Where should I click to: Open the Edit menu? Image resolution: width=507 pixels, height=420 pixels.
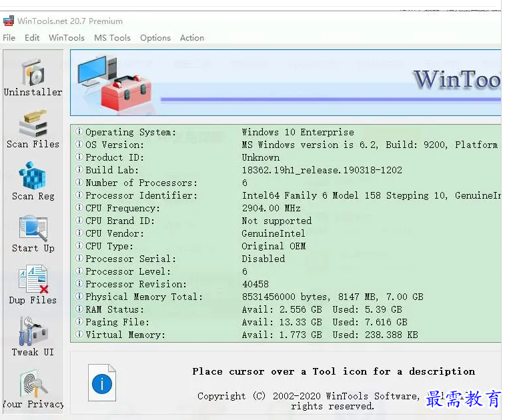pos(32,38)
